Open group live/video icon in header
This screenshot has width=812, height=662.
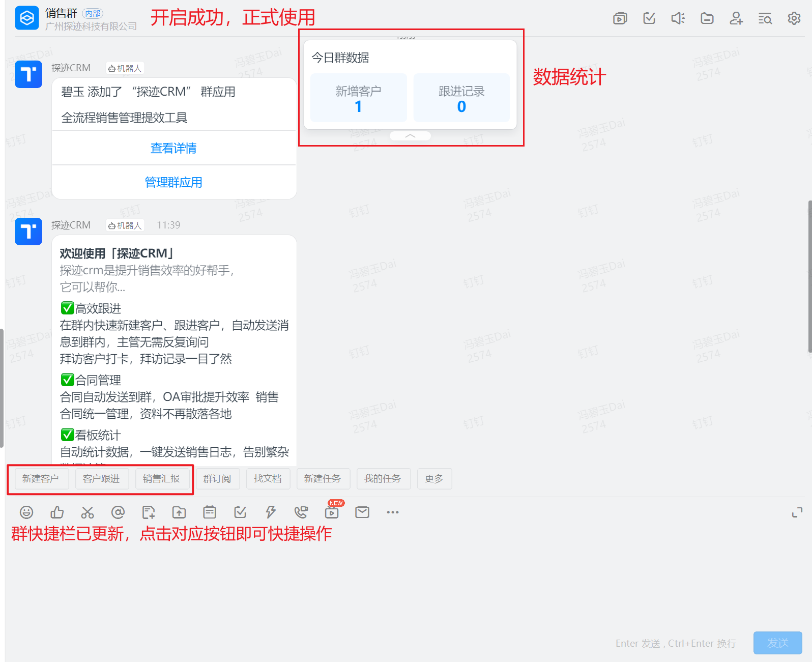620,19
